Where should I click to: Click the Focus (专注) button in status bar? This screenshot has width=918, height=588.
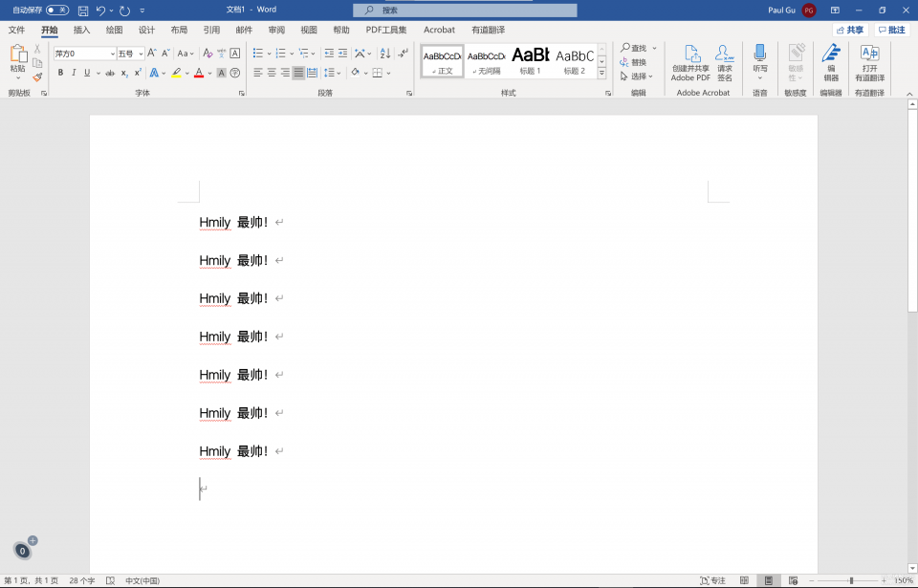pos(712,580)
